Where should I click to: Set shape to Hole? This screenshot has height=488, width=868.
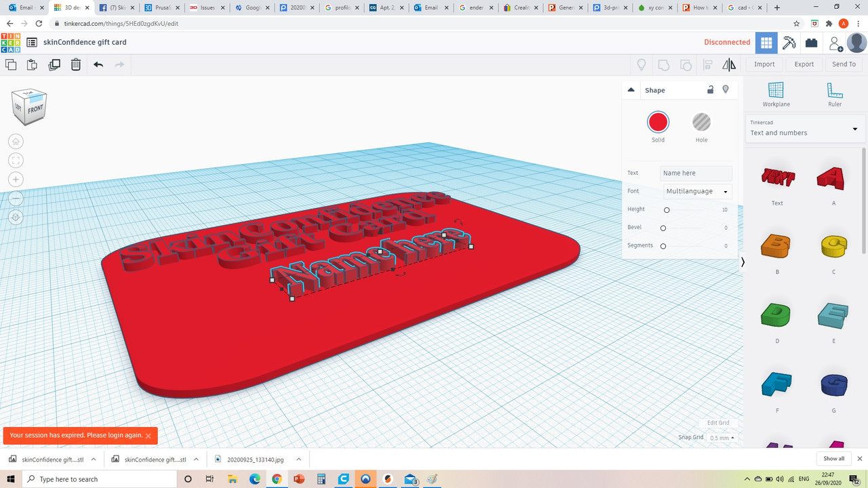pyautogui.click(x=701, y=123)
